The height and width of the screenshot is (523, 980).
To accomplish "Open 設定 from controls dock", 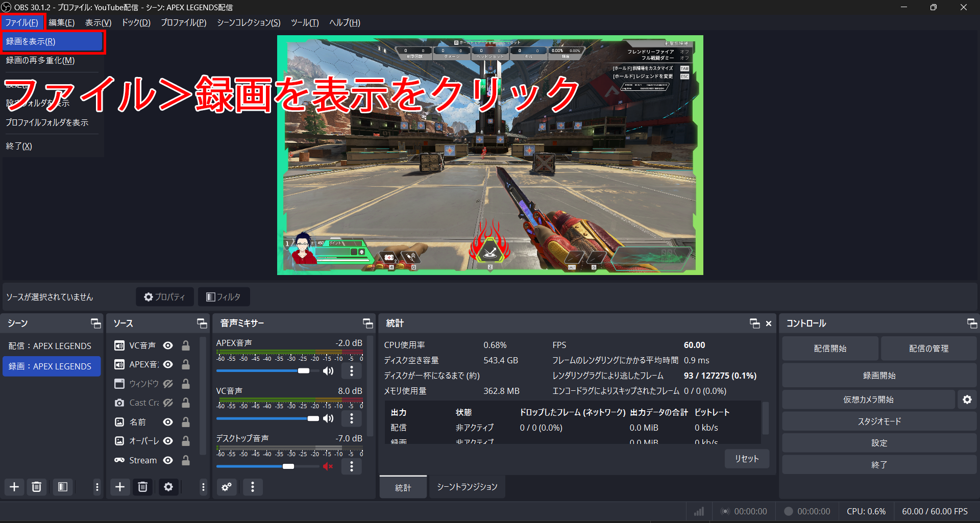I will click(879, 443).
